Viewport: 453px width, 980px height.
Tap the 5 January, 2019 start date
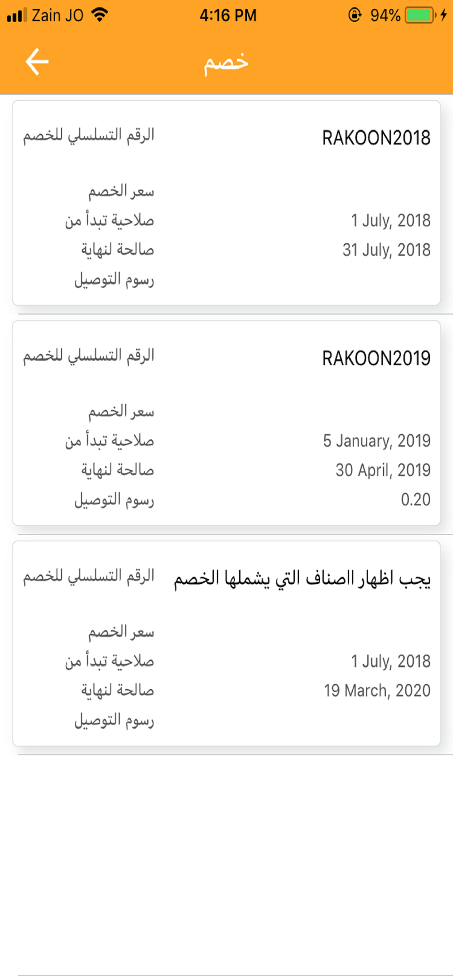(377, 441)
